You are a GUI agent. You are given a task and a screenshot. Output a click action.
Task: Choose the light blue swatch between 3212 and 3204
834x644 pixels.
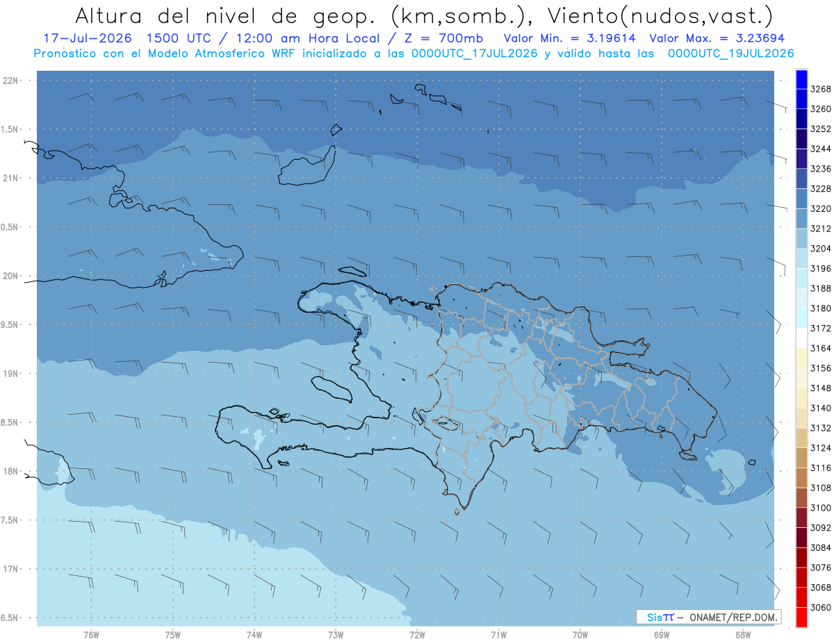801,238
